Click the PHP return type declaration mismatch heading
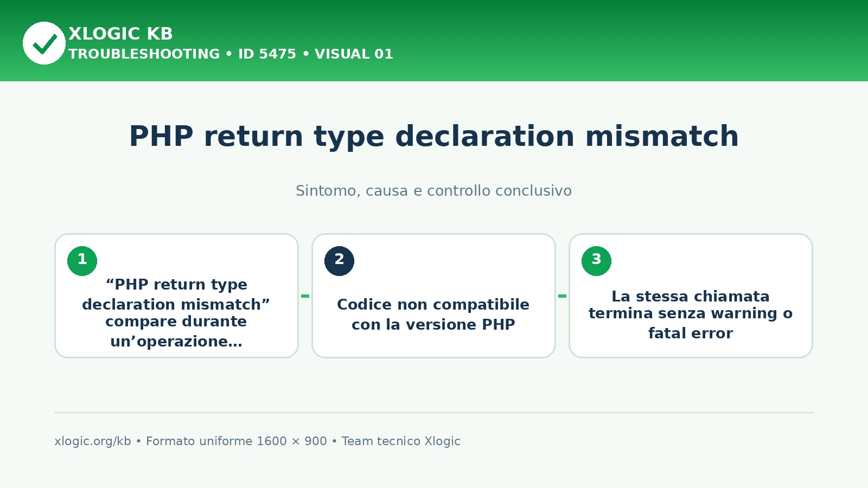868x488 pixels. tap(434, 136)
